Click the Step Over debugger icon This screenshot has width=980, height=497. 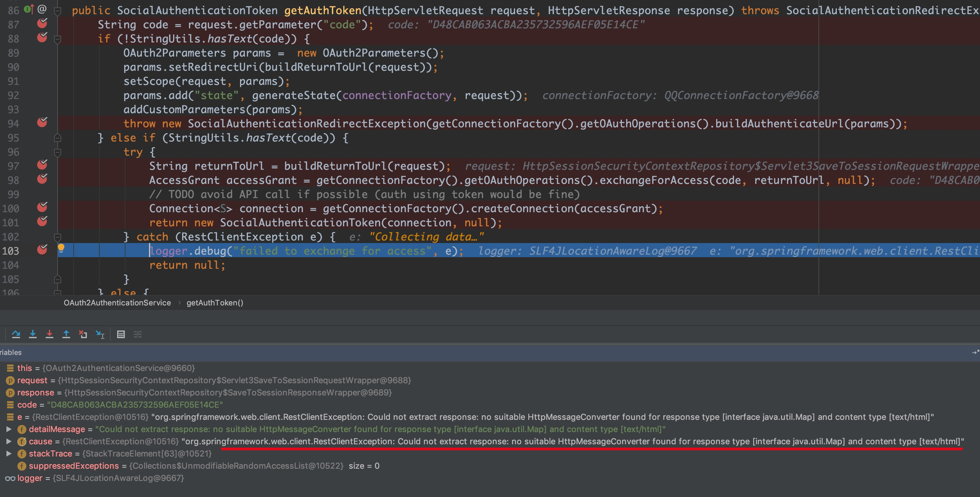[16, 334]
